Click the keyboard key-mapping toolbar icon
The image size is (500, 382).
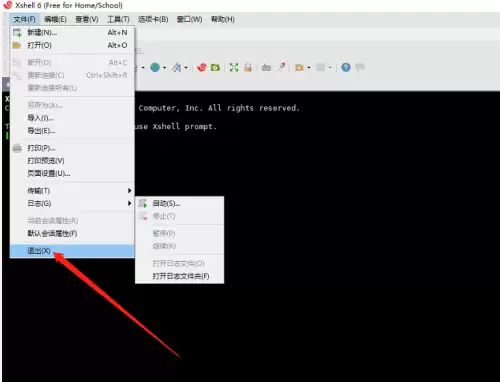266,68
